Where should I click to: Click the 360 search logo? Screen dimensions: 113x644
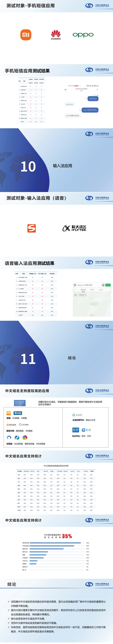click(x=24, y=425)
